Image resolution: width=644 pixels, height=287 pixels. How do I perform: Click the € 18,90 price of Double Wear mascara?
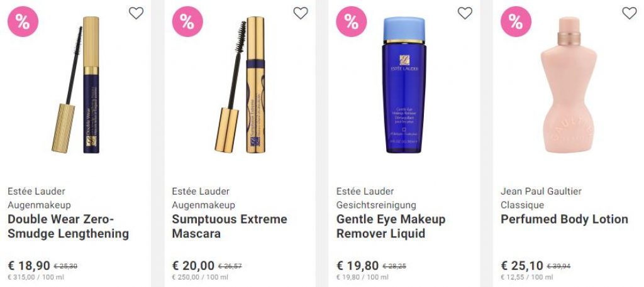[x=29, y=266]
